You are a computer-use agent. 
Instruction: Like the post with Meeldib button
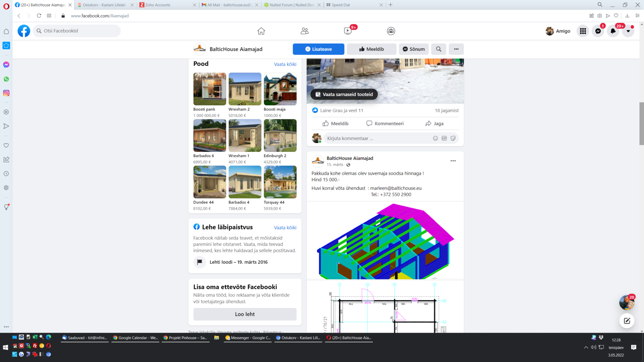pyautogui.click(x=335, y=124)
